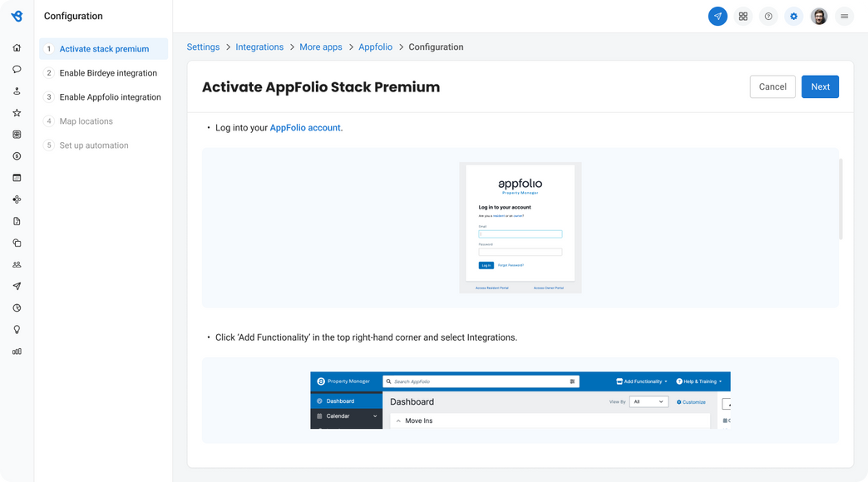Image resolution: width=868 pixels, height=482 pixels.
Task: Select step 2 Enable Birdeye integration
Action: click(x=104, y=73)
